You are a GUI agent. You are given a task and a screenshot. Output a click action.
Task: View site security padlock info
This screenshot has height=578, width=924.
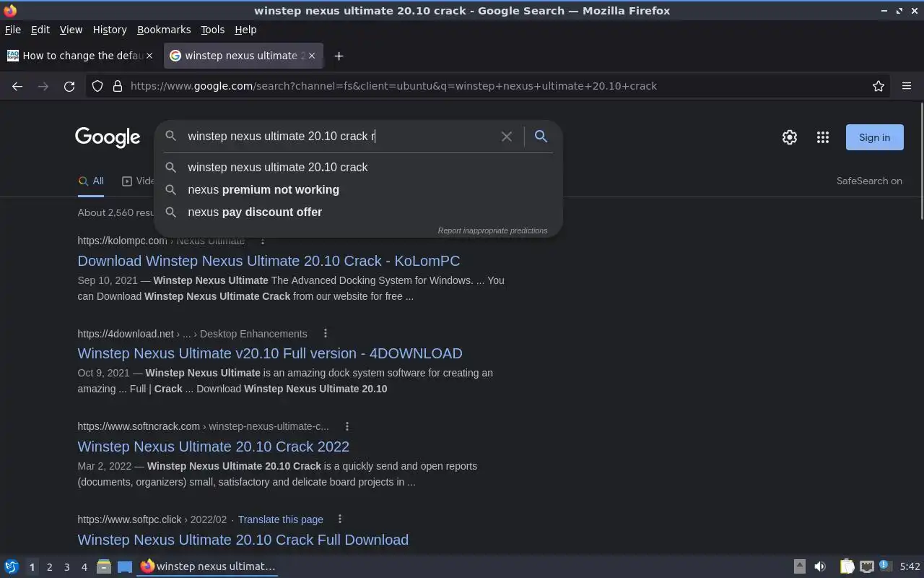(x=118, y=86)
